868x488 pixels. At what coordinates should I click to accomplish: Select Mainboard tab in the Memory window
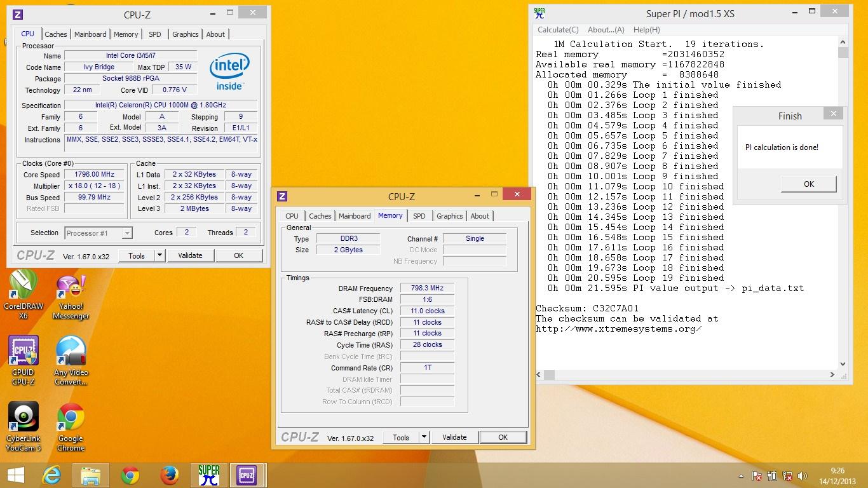point(355,216)
